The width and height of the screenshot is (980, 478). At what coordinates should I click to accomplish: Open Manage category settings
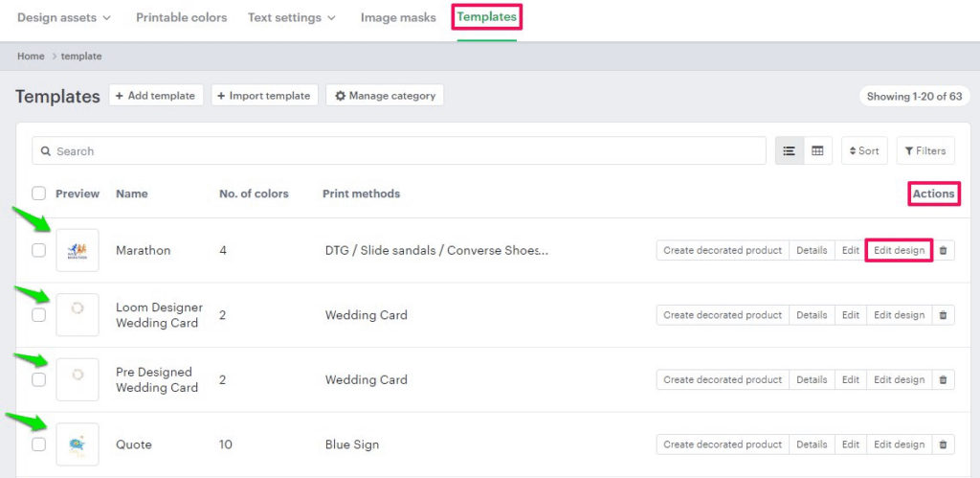385,96
